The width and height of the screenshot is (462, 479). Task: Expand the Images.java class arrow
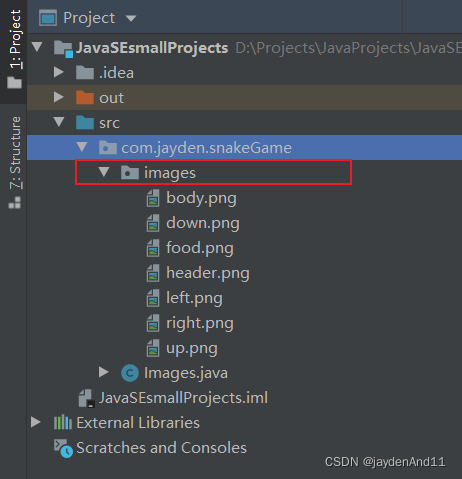[104, 372]
